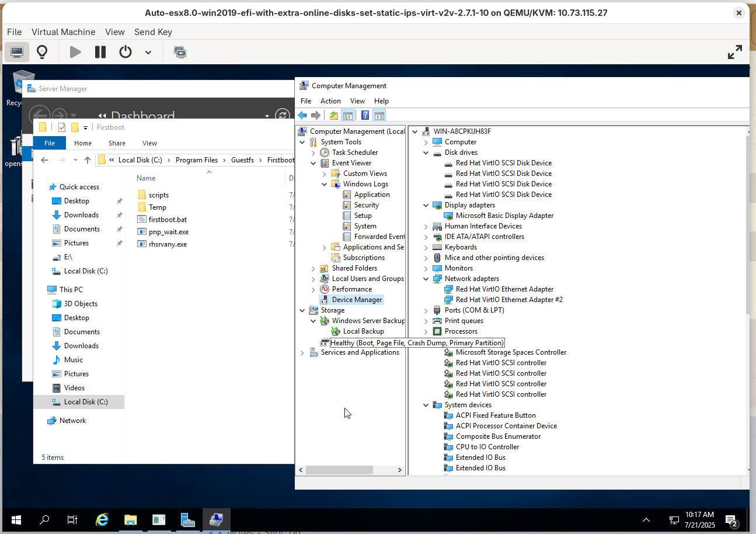Image resolution: width=756 pixels, height=534 pixels.
Task: Power on the virtual machine (play)
Action: point(75,52)
